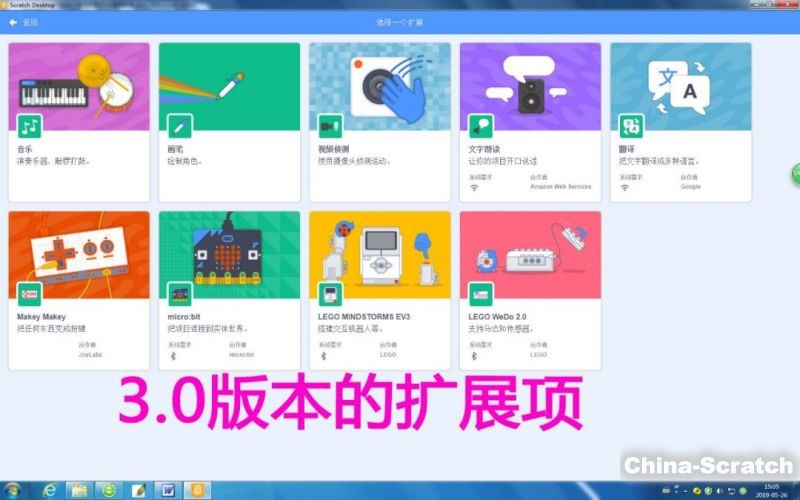
Task: Open the green 360 browser taskbar icon
Action: pyautogui.click(x=109, y=491)
